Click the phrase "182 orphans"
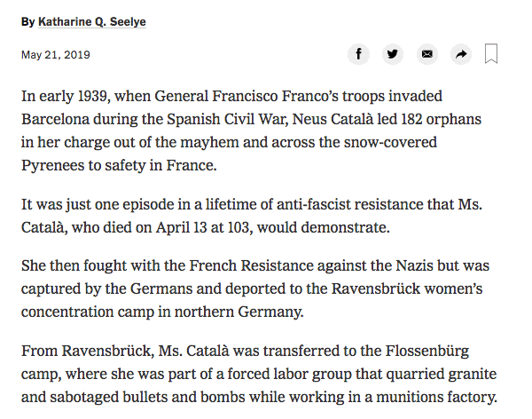The width and height of the screenshot is (532, 419). tap(441, 119)
